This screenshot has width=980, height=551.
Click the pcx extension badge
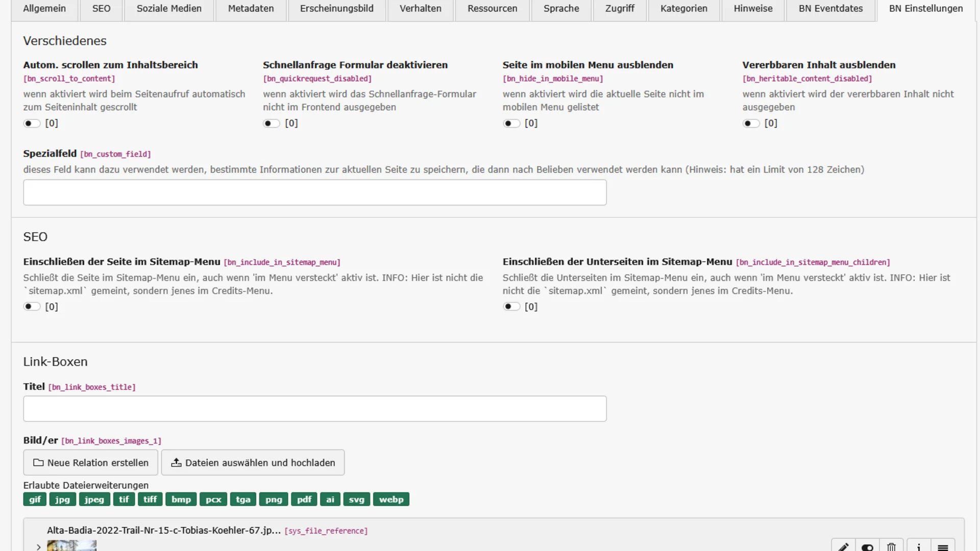(x=213, y=499)
